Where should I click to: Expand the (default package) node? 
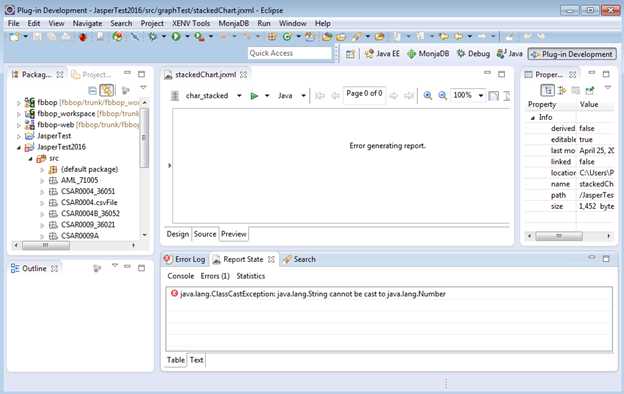(42, 170)
